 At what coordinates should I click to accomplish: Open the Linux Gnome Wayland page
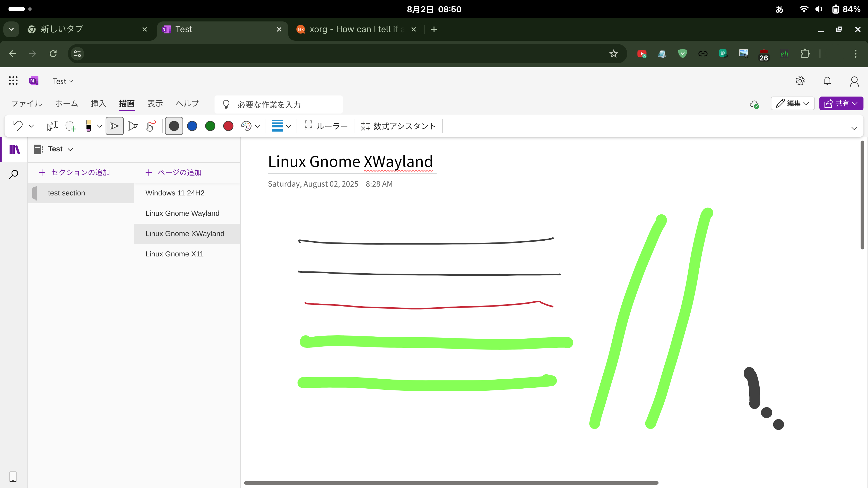[x=187, y=213]
